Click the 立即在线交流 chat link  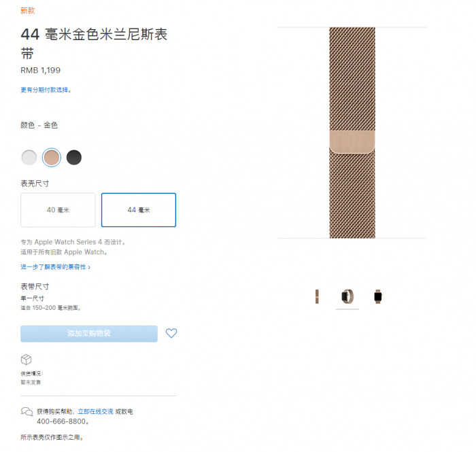(96, 412)
